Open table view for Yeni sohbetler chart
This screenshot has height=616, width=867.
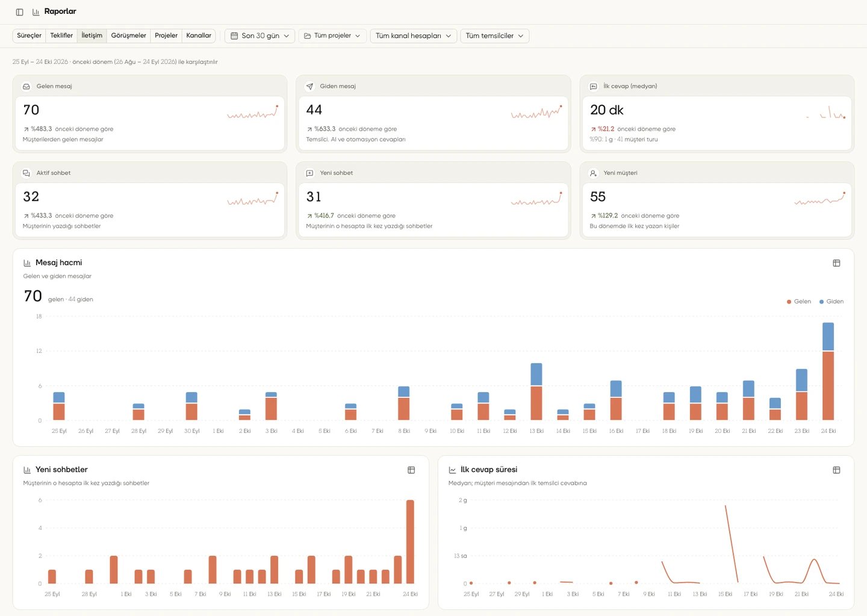click(411, 470)
